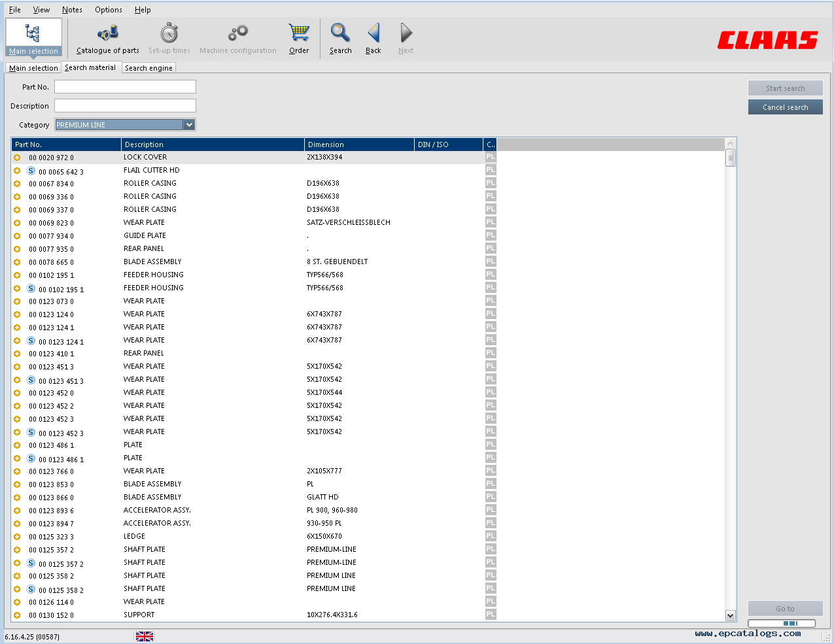Click the S icon beside 00 0123 486 1

tap(31, 458)
